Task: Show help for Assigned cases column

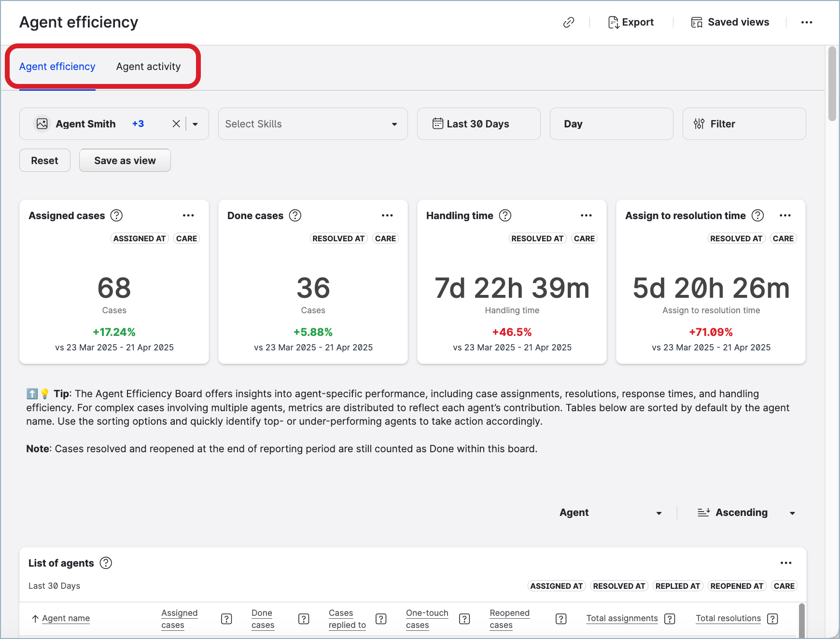Action: click(x=226, y=619)
